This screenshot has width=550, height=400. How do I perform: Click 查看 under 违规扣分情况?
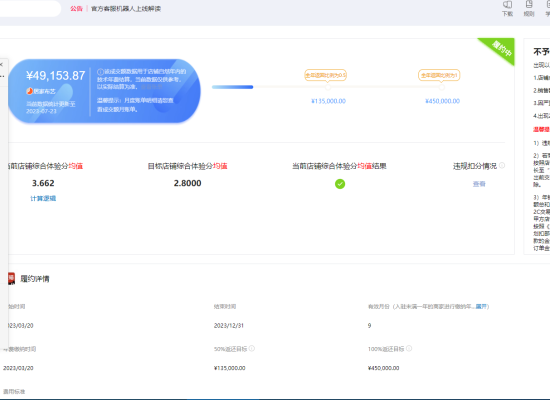(479, 184)
